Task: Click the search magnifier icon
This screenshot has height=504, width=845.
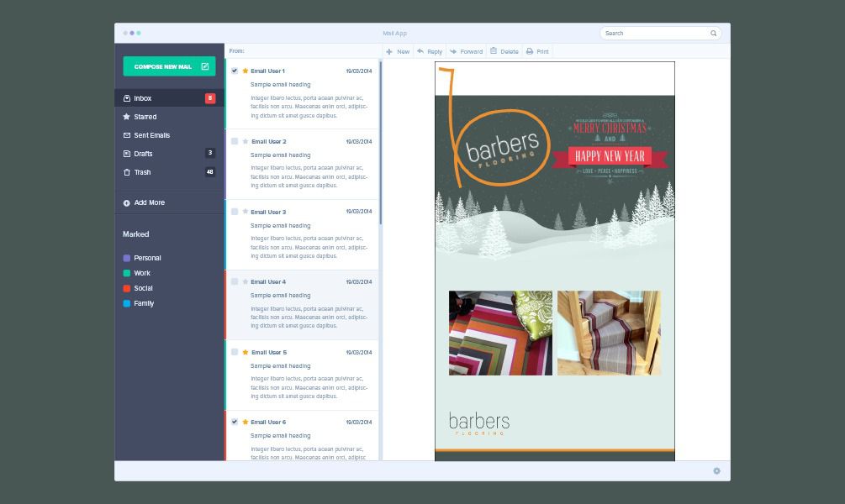Action: [714, 34]
